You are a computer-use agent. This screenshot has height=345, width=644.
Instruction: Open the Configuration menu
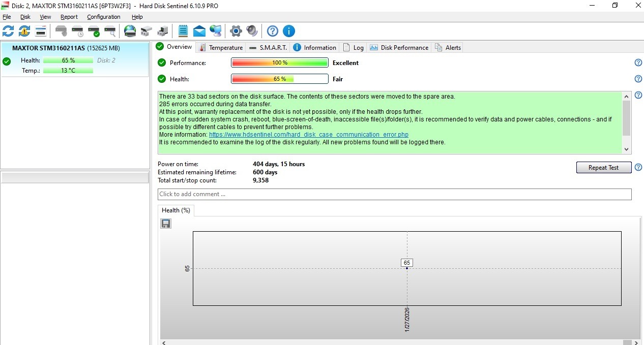coord(103,17)
